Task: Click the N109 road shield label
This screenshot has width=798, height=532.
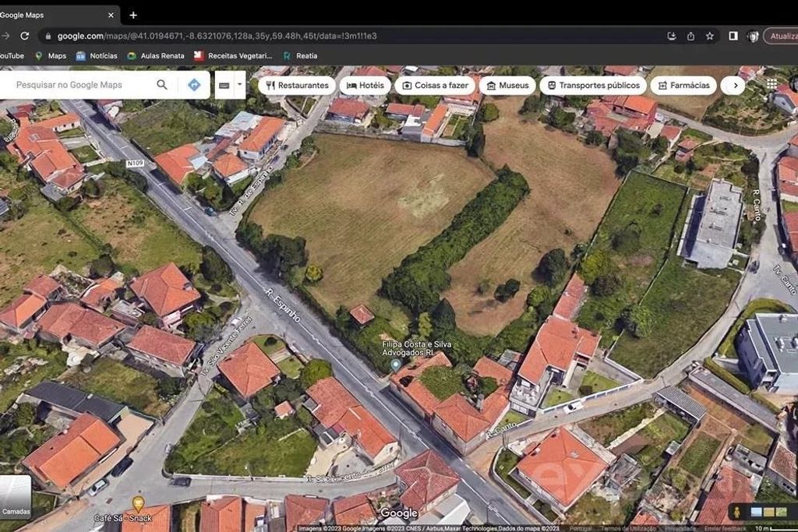Action: tap(135, 164)
